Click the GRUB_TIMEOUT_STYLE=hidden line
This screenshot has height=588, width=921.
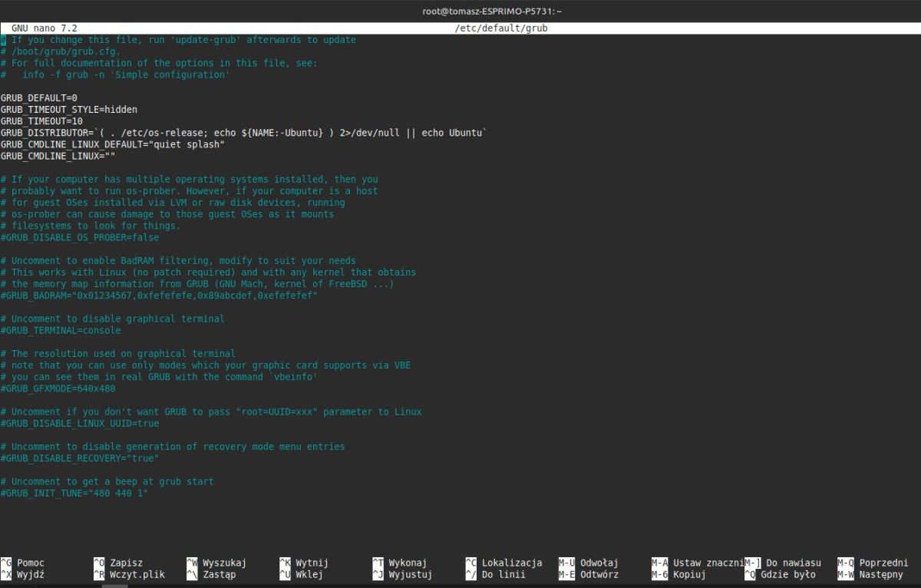click(x=69, y=110)
